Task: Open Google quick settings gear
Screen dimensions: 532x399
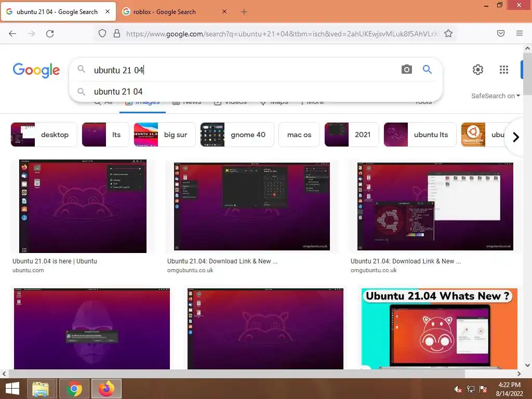Action: click(478, 70)
